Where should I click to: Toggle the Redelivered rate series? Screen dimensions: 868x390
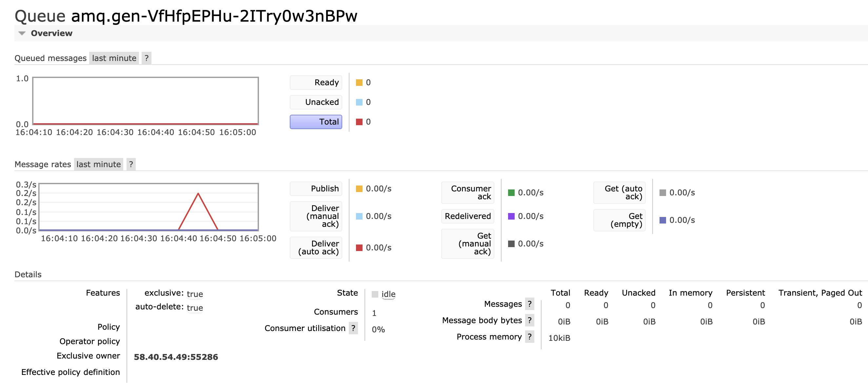(x=467, y=216)
